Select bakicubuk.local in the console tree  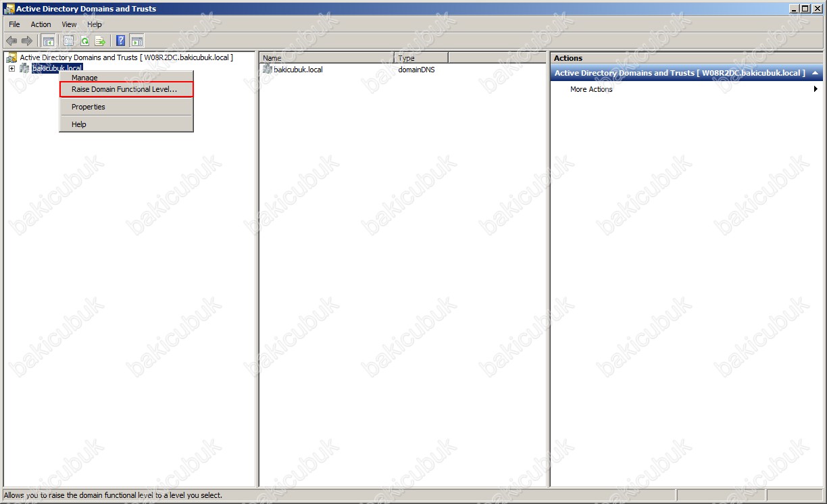coord(57,68)
